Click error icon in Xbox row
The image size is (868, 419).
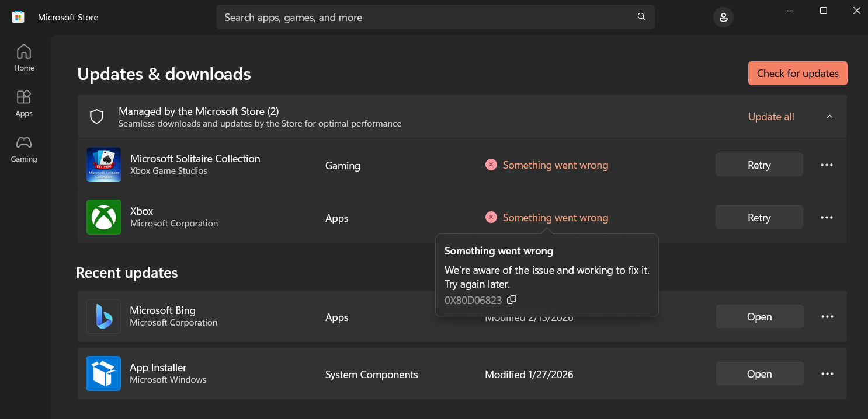point(491,218)
